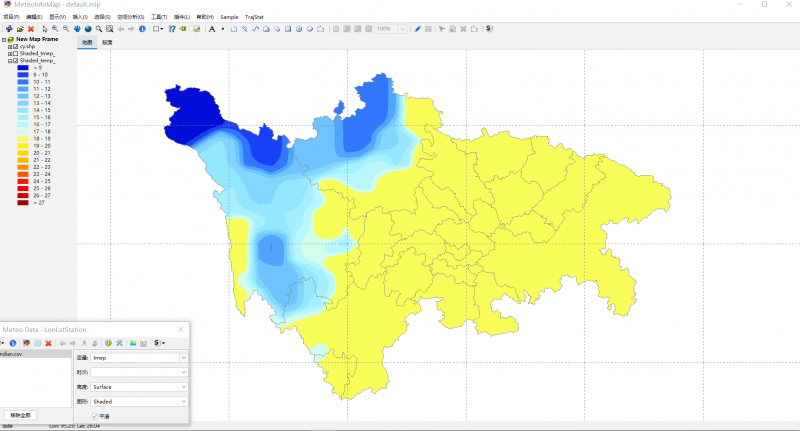Select the text label 'A' tool
Image resolution: width=800 pixels, height=431 pixels.
(212, 29)
